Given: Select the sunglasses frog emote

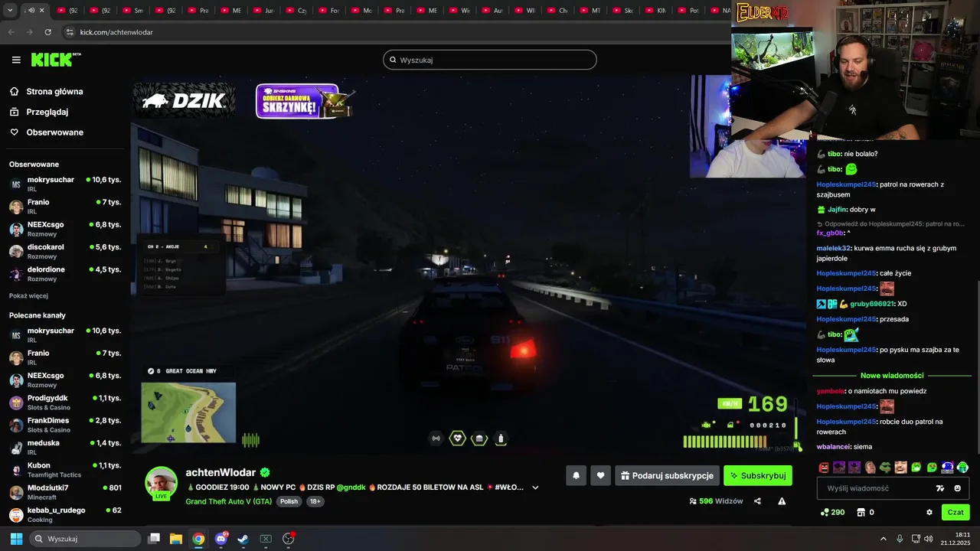Looking at the screenshot, I should (x=886, y=467).
